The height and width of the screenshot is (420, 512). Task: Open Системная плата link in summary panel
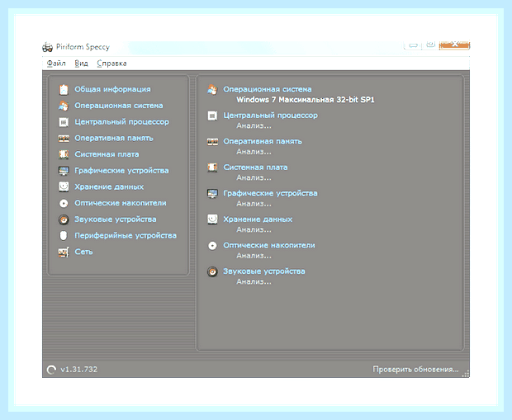click(x=255, y=168)
